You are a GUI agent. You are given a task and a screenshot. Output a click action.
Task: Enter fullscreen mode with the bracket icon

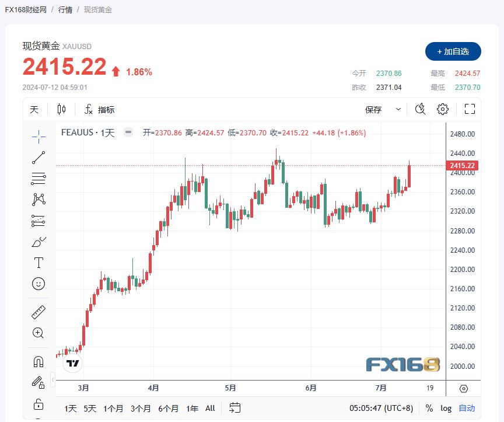pos(469,109)
